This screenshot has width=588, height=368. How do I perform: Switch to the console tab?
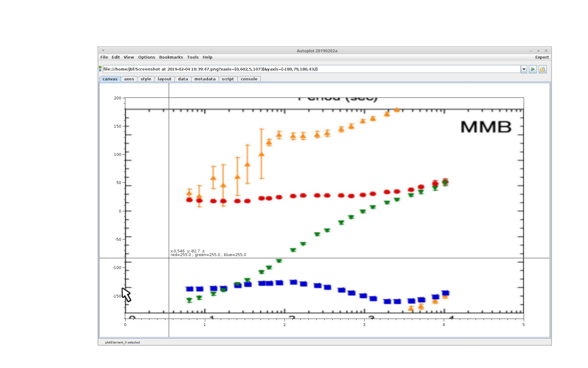(x=249, y=79)
